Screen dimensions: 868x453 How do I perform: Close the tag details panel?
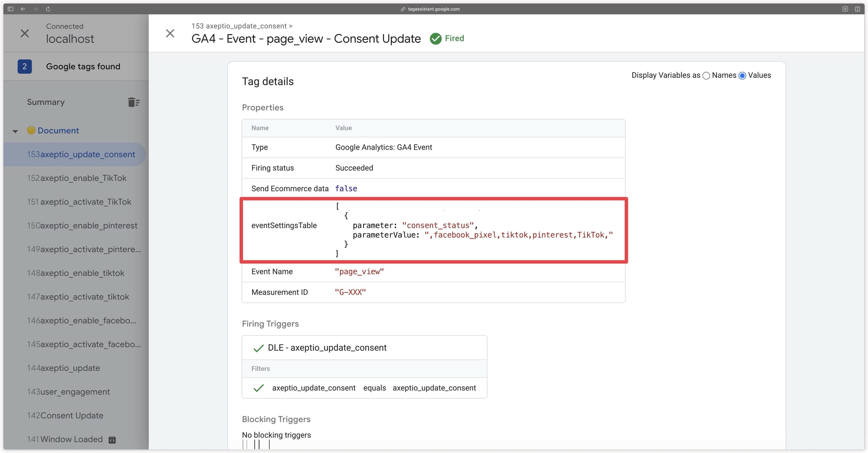(170, 33)
